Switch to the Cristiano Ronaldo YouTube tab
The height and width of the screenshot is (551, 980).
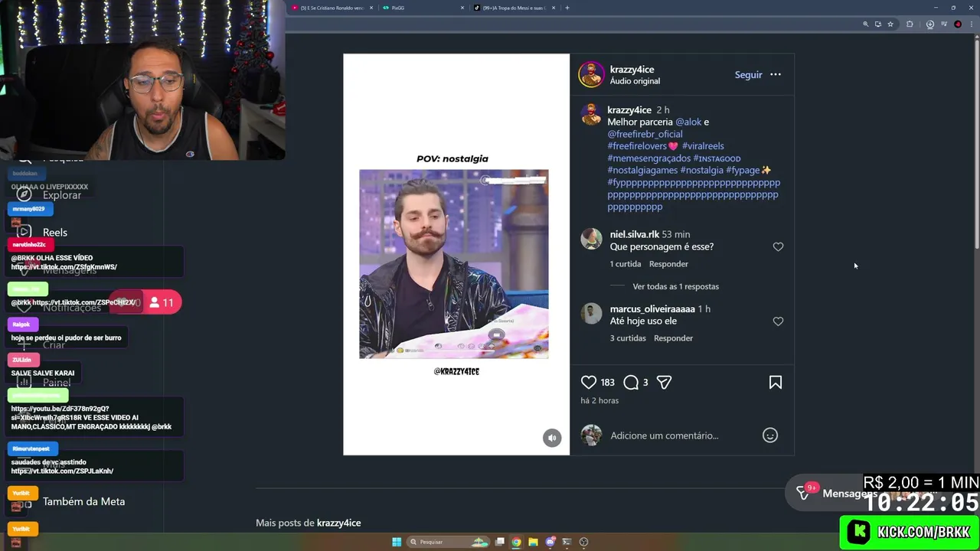tap(331, 8)
